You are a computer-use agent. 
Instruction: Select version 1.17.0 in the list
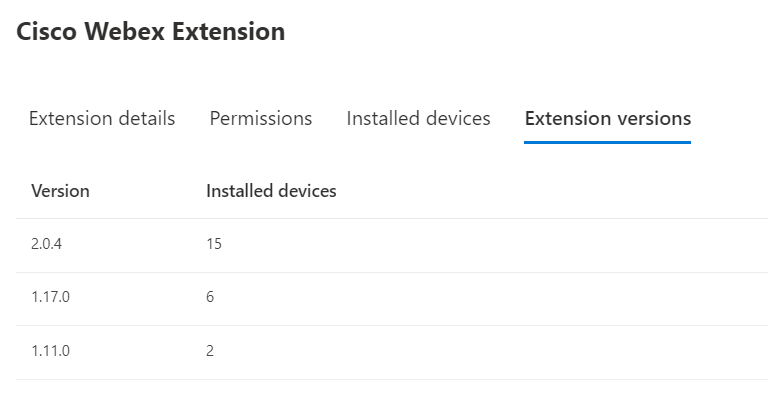pyautogui.click(x=51, y=297)
